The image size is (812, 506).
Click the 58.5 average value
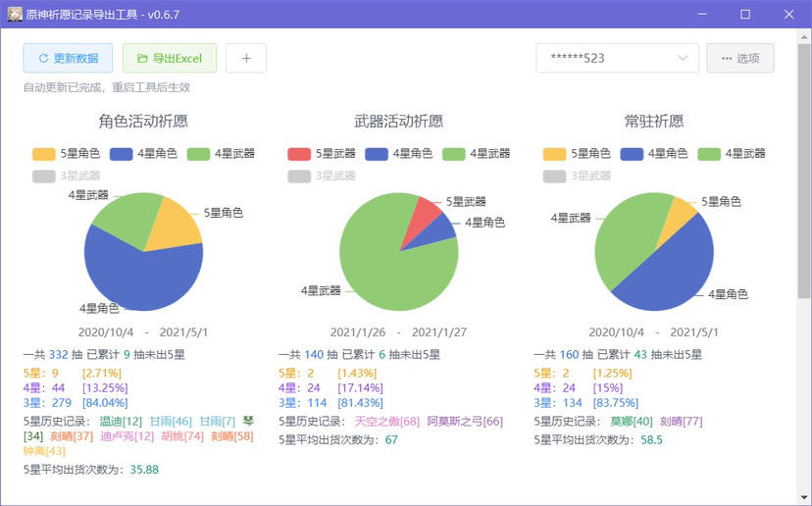tap(651, 439)
